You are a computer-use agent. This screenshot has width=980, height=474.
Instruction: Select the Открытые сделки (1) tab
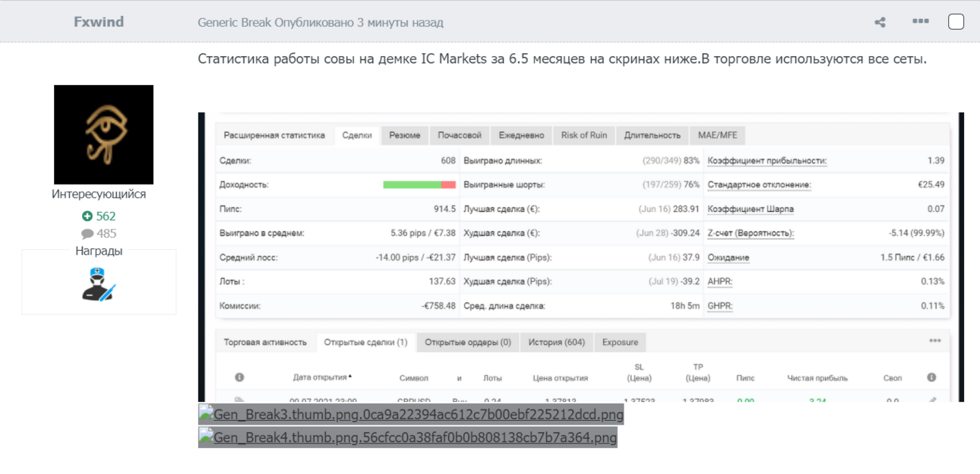366,342
